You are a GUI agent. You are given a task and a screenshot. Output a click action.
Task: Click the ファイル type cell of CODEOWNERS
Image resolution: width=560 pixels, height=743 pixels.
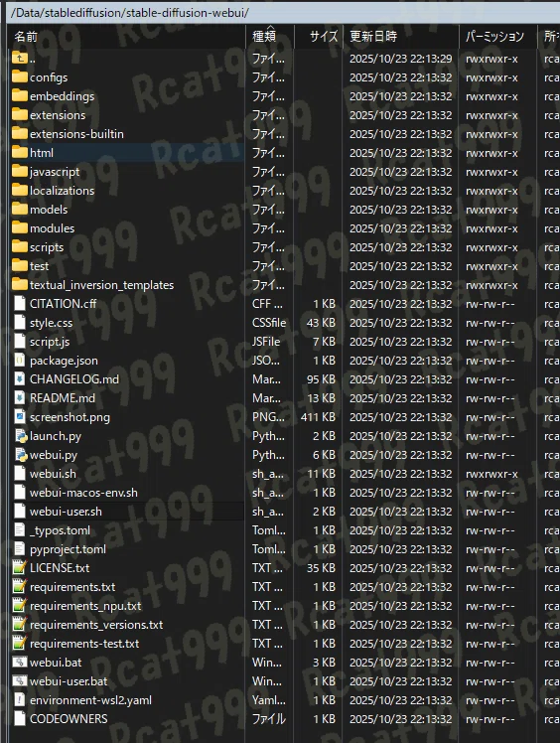[x=269, y=719]
